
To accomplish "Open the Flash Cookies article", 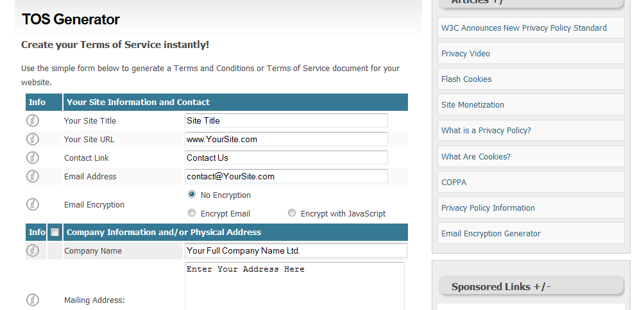I will [x=466, y=79].
